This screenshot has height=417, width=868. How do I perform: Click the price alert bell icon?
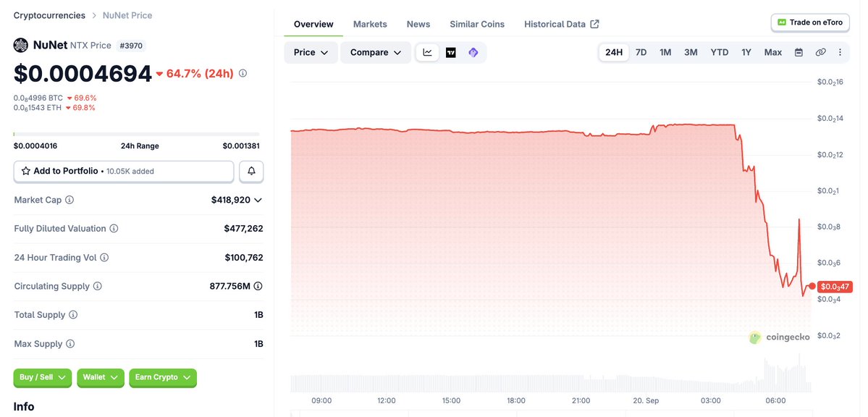click(x=251, y=171)
